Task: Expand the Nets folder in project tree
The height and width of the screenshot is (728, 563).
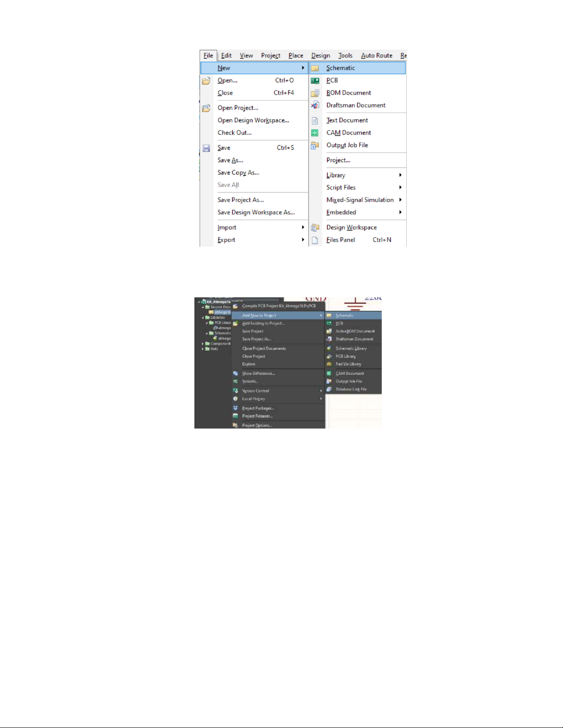Action: tap(203, 349)
